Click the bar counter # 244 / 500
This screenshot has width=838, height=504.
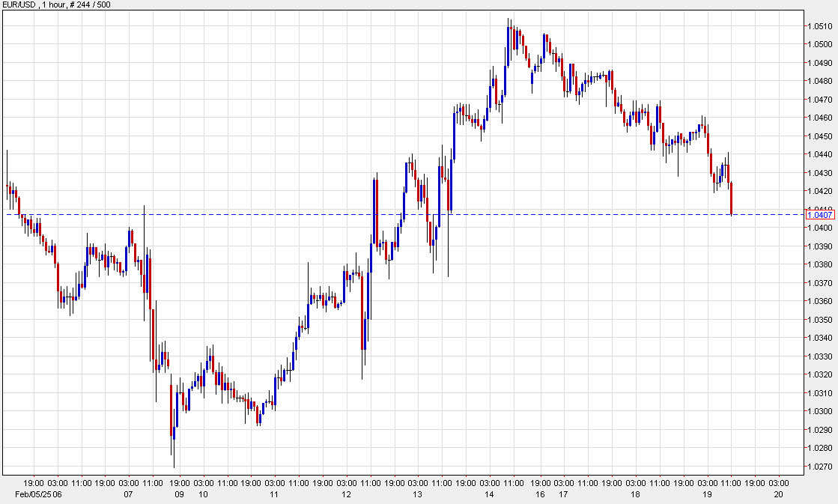[87, 4]
